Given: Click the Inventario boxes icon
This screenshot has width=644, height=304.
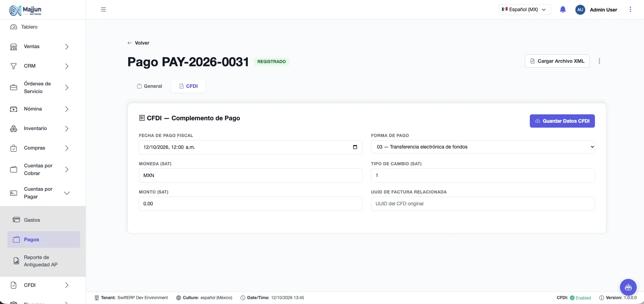Looking at the screenshot, I should [14, 129].
